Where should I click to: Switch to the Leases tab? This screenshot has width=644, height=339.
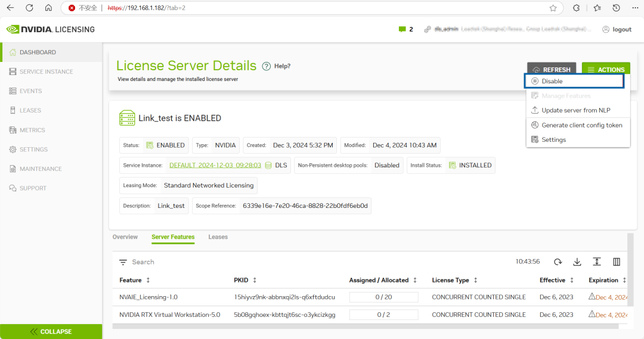218,237
